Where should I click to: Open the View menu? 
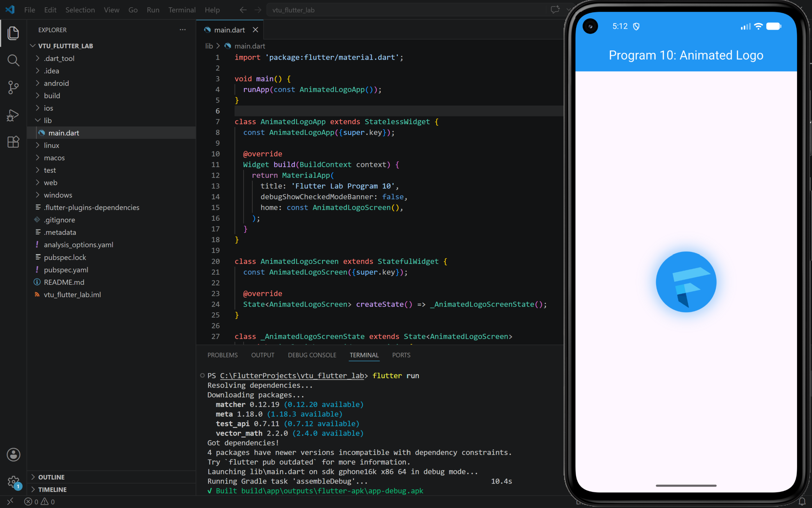112,10
